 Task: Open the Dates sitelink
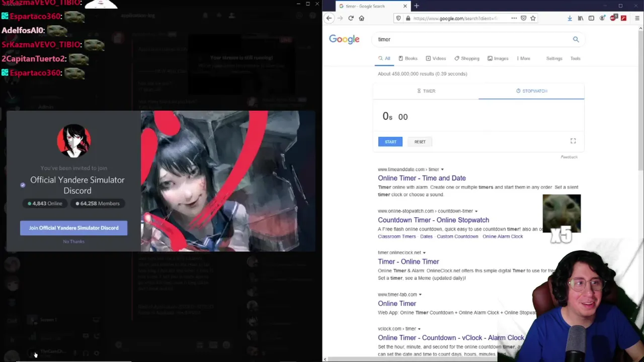point(426,236)
